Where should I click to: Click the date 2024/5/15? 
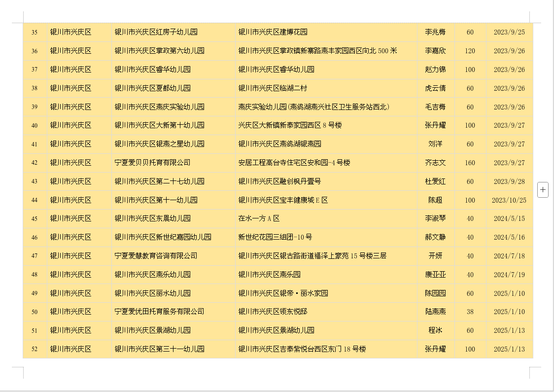coord(509,219)
